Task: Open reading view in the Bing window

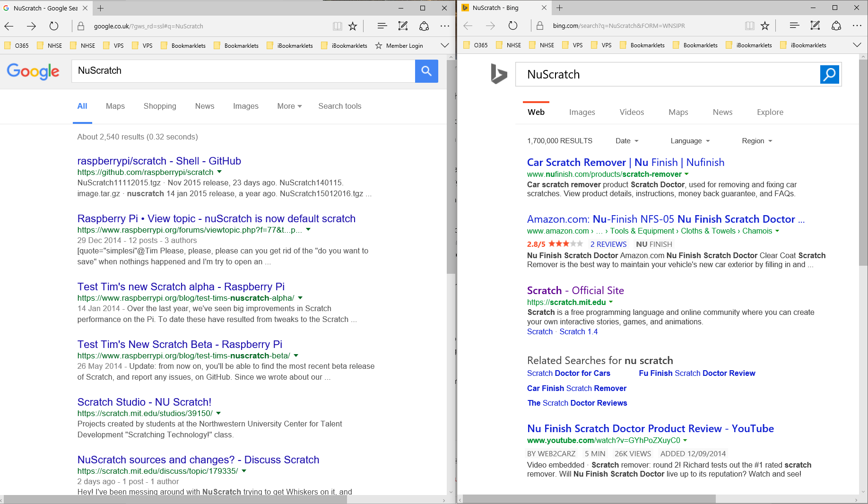Action: 749,26
